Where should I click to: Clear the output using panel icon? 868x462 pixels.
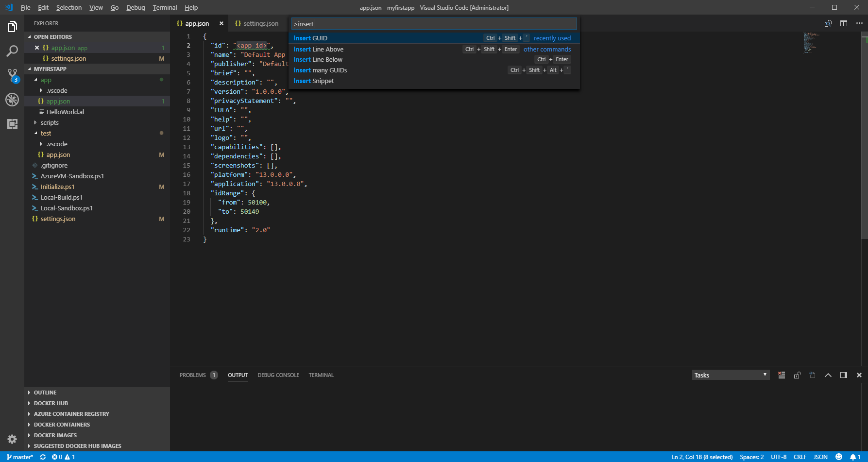(x=782, y=375)
